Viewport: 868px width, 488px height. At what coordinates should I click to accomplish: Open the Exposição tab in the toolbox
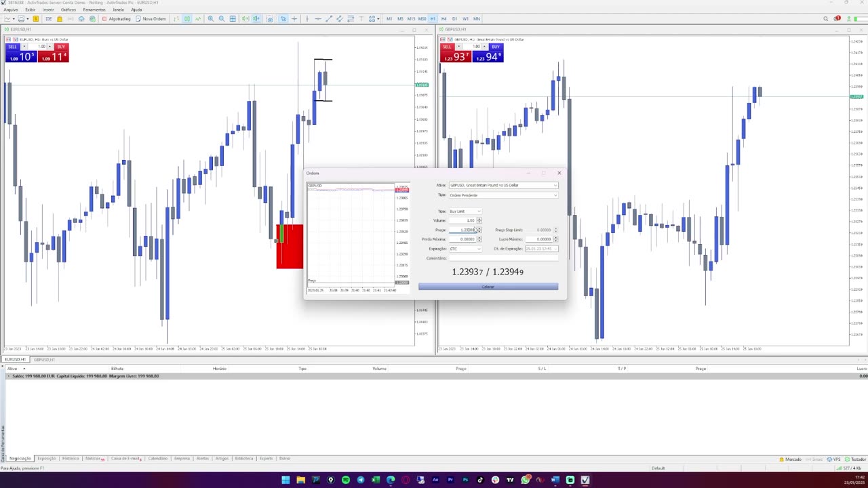[x=47, y=459]
